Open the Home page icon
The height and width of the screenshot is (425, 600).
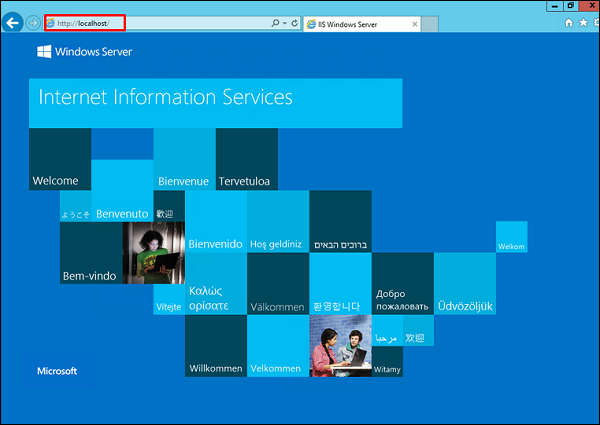(570, 22)
